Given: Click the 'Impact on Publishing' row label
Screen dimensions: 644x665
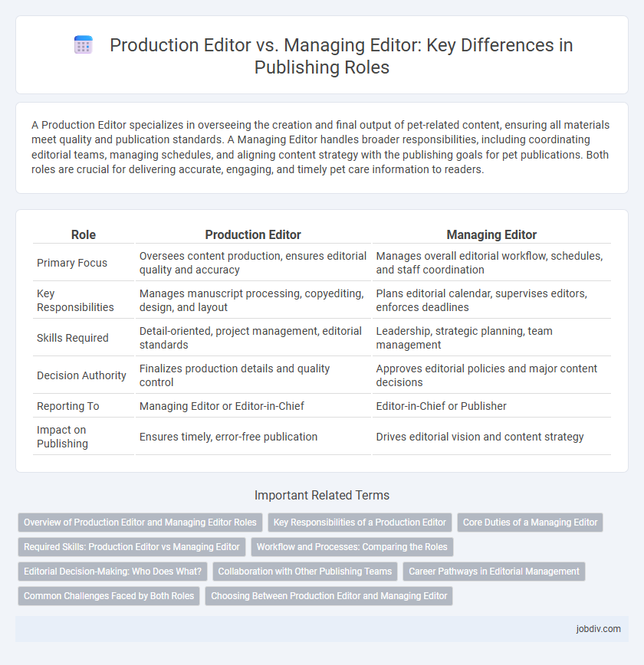Looking at the screenshot, I should (62, 437).
